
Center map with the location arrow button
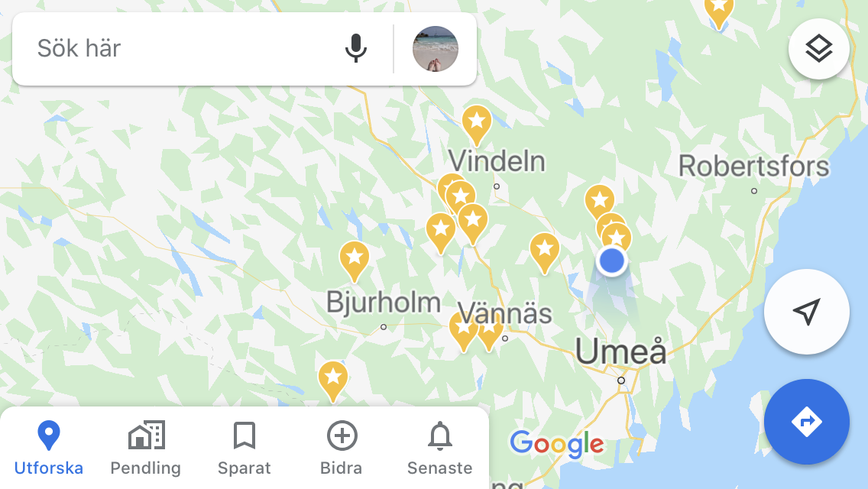[807, 312]
